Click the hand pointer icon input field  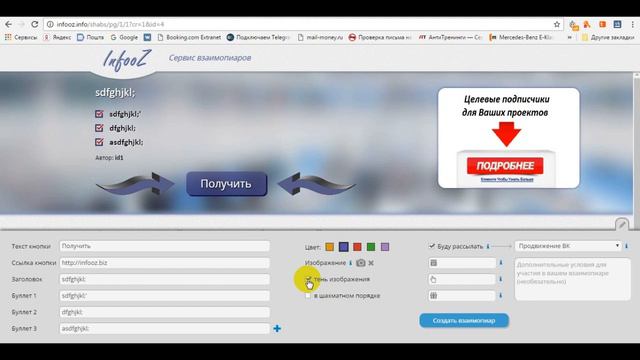(x=462, y=279)
